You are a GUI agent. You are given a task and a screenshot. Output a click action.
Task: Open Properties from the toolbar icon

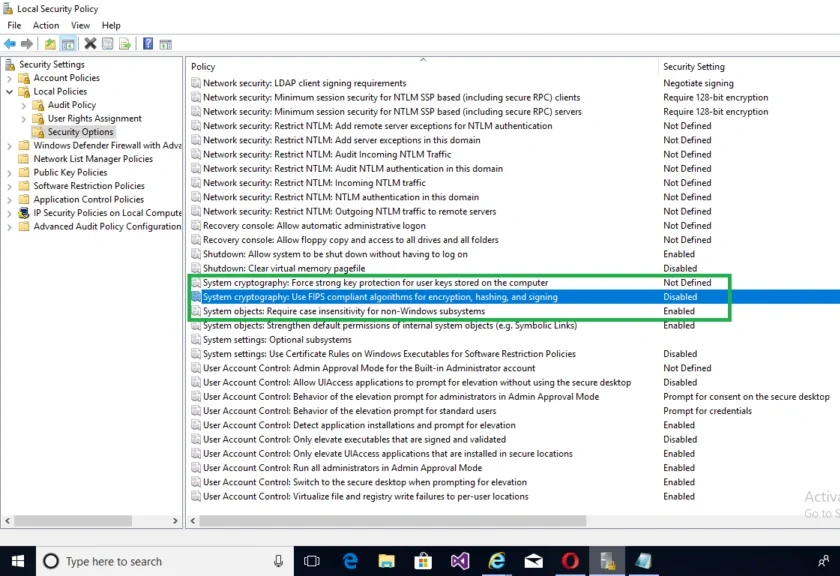pyautogui.click(x=107, y=43)
